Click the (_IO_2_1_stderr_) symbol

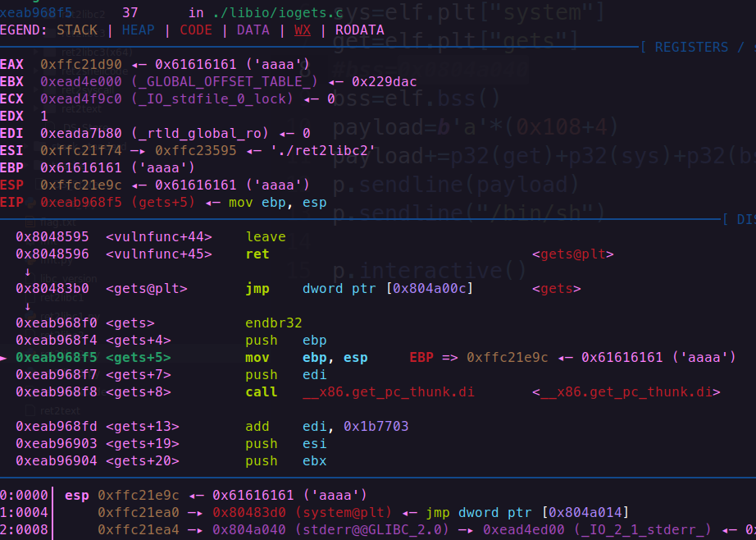[642, 530]
